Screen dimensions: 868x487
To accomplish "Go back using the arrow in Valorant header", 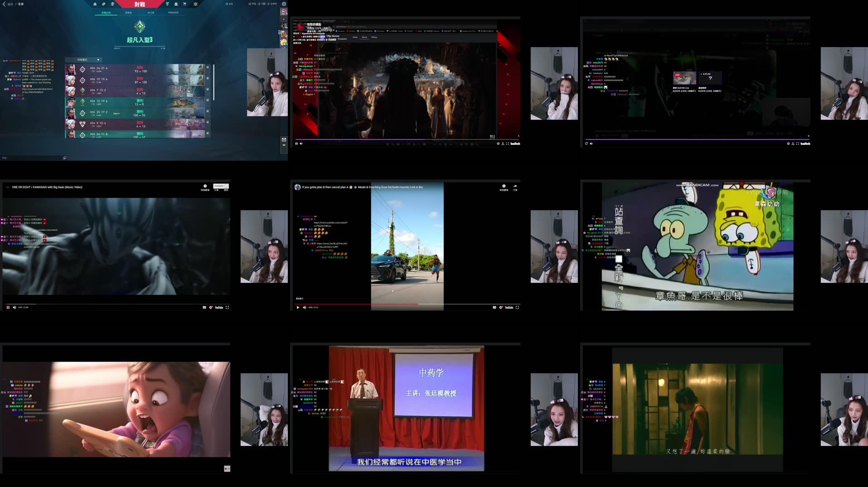I will click(x=4, y=4).
